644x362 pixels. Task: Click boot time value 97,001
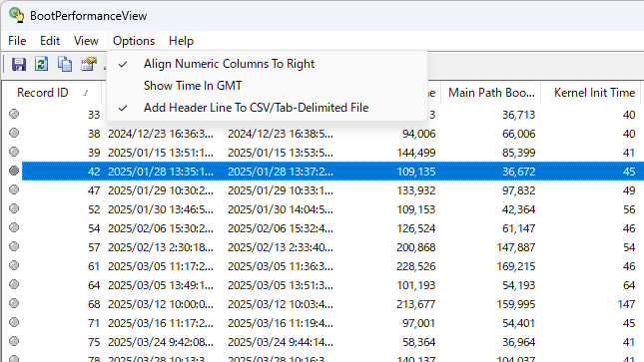coord(418,323)
